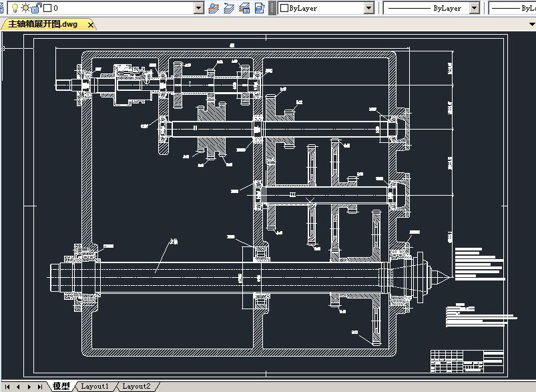
Task: Click the lineweight ByLayer combo box
Action: 512,8
